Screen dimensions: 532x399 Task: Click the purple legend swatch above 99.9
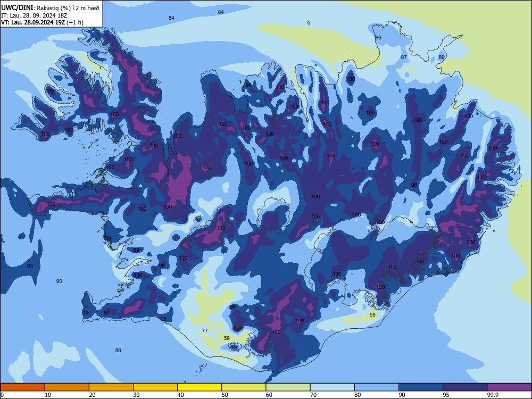pyautogui.click(x=509, y=387)
